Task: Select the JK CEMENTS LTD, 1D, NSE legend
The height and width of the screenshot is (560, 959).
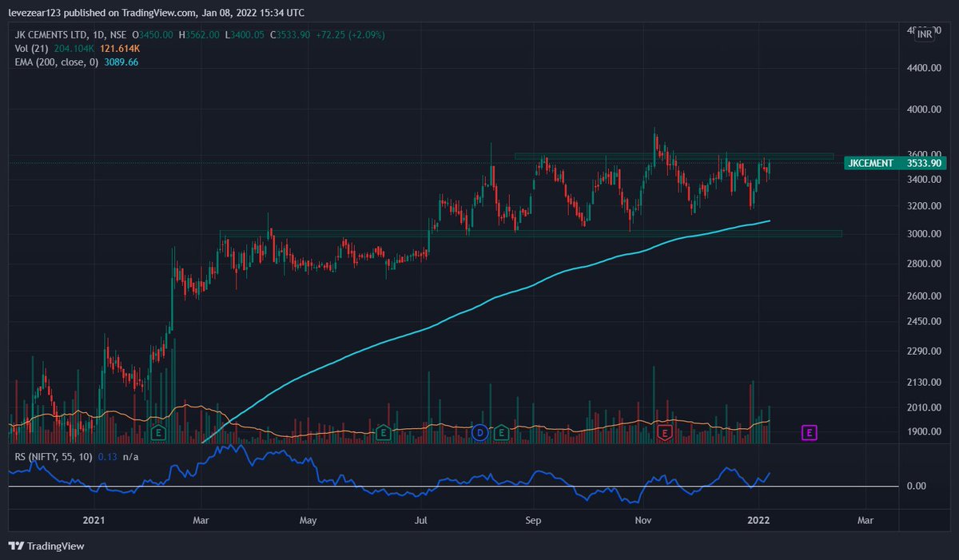Action: click(x=71, y=35)
